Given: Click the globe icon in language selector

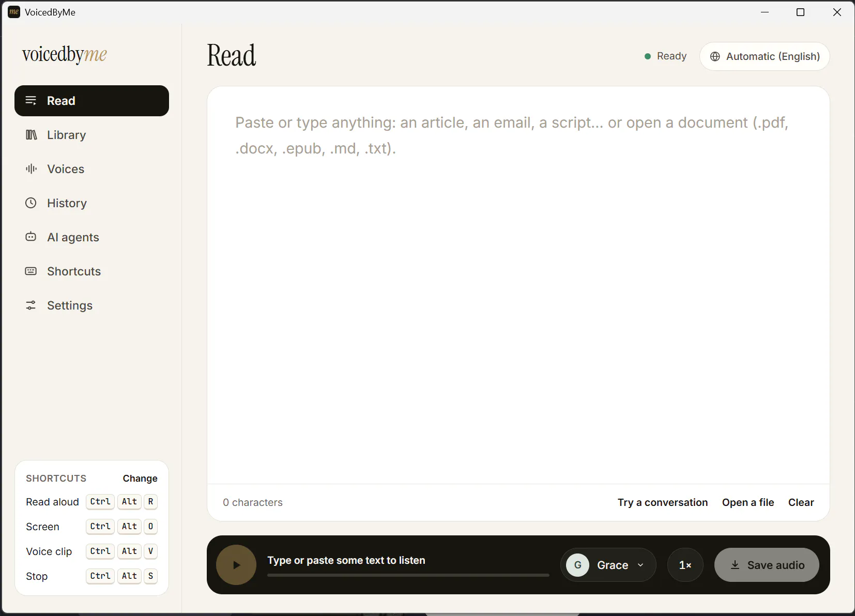Looking at the screenshot, I should 715,56.
